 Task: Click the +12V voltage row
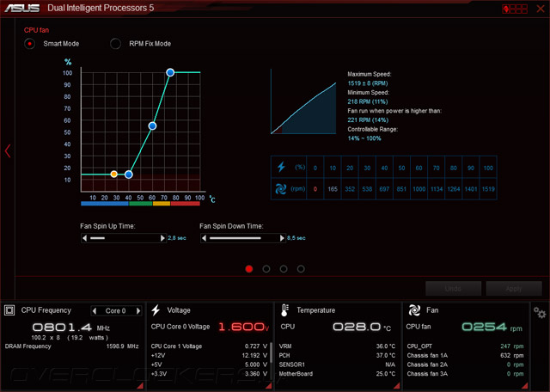pos(209,356)
